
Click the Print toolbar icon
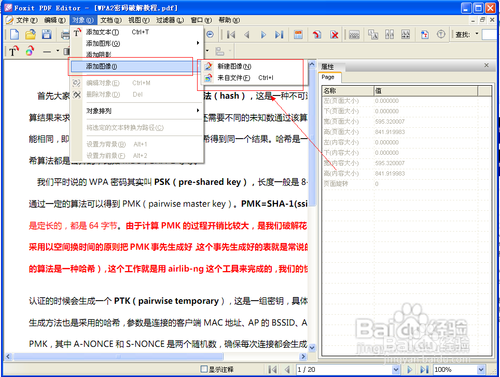[65, 34]
